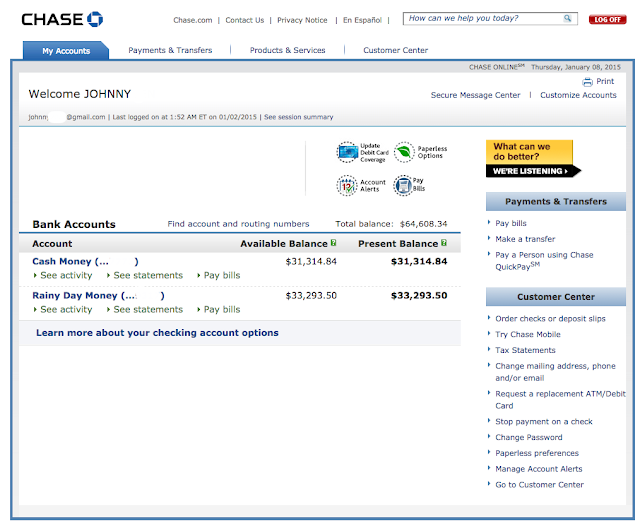Open the Contact Us link
Image resolution: width=640 pixels, height=526 pixels.
(x=244, y=20)
